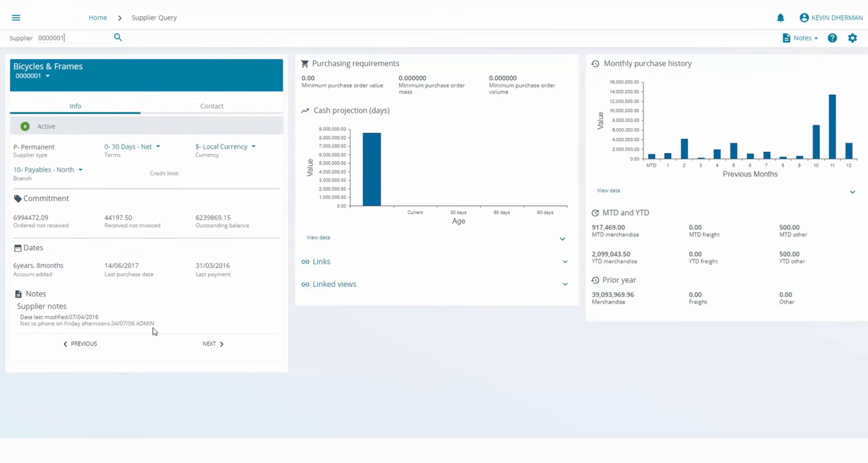868x463 pixels.
Task: Click the notifications bell icon
Action: tap(781, 18)
